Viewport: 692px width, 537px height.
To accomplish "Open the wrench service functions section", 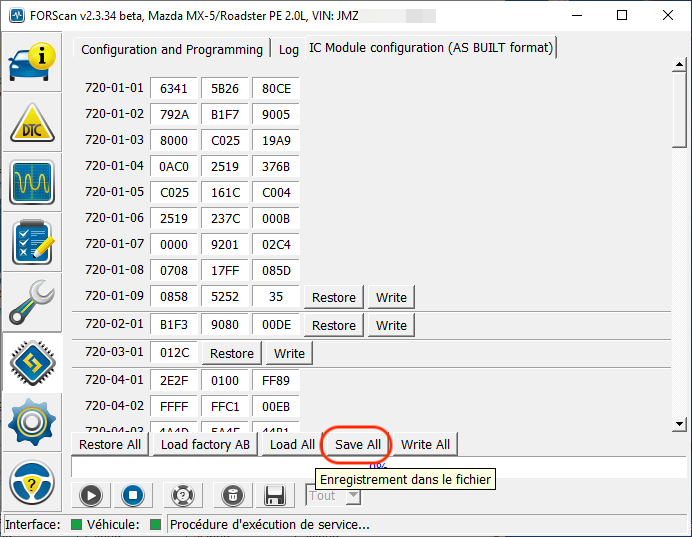I will pos(32,302).
